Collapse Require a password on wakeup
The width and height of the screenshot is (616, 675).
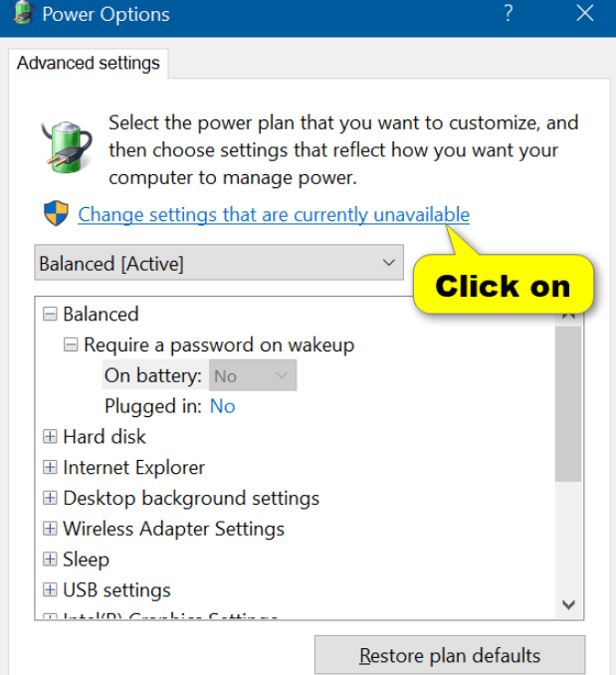coord(71,345)
